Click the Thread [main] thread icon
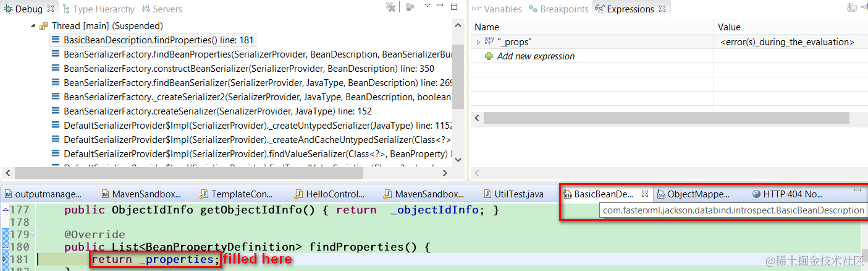 pos(44,27)
